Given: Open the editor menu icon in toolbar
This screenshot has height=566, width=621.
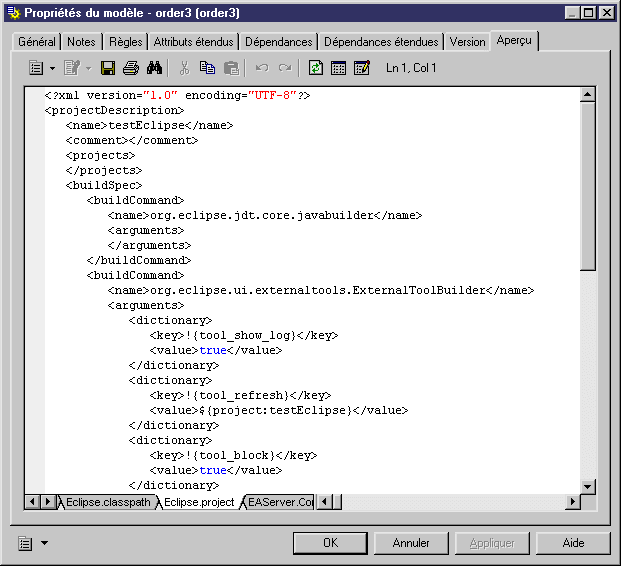Looking at the screenshot, I should click(36, 68).
